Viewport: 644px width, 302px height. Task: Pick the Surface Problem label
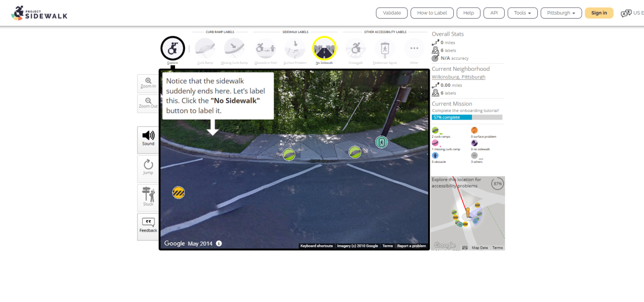pyautogui.click(x=295, y=48)
